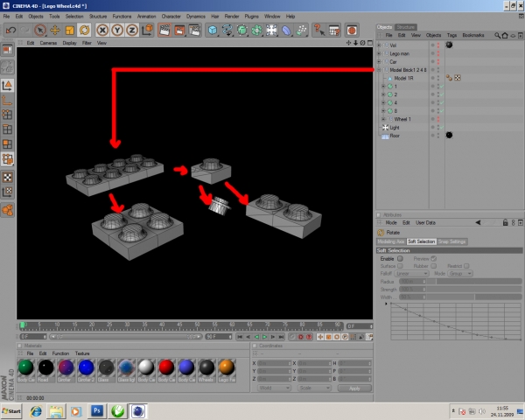Switch to the Modeling Axis tab
The width and height of the screenshot is (525, 420).
coord(391,241)
